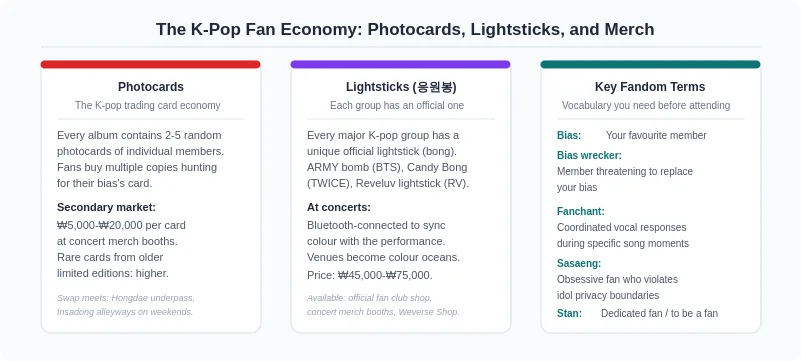
Task: Click the Sasaeng term label
Action: click(579, 263)
